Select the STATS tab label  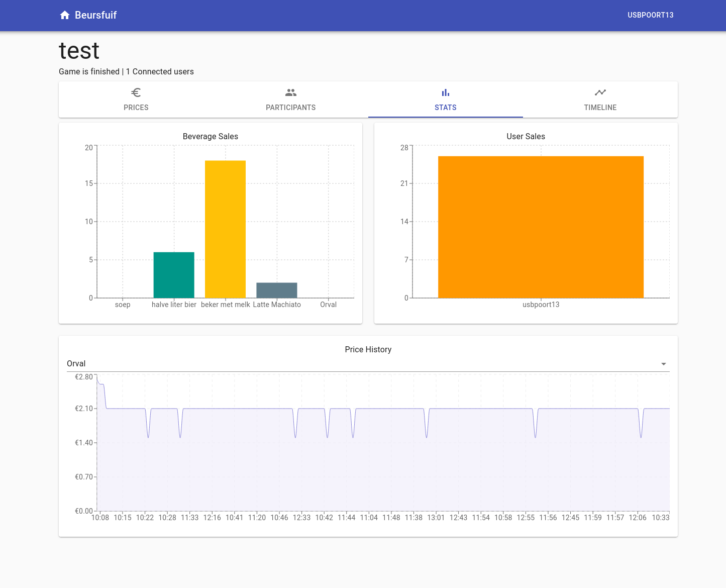pos(446,108)
